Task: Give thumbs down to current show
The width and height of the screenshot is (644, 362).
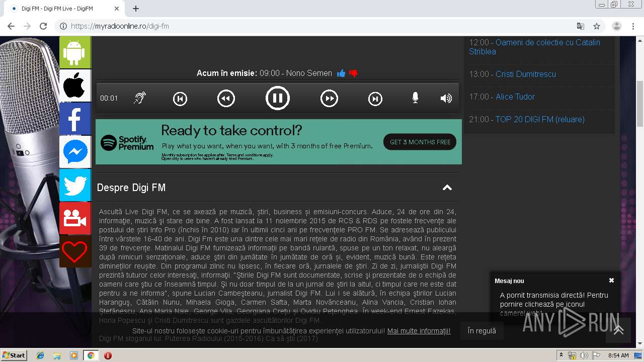Action: 353,73
